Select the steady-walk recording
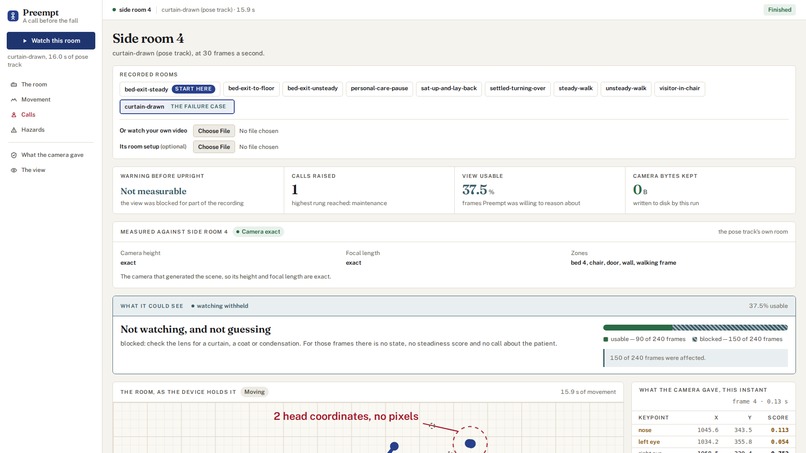 pos(576,88)
